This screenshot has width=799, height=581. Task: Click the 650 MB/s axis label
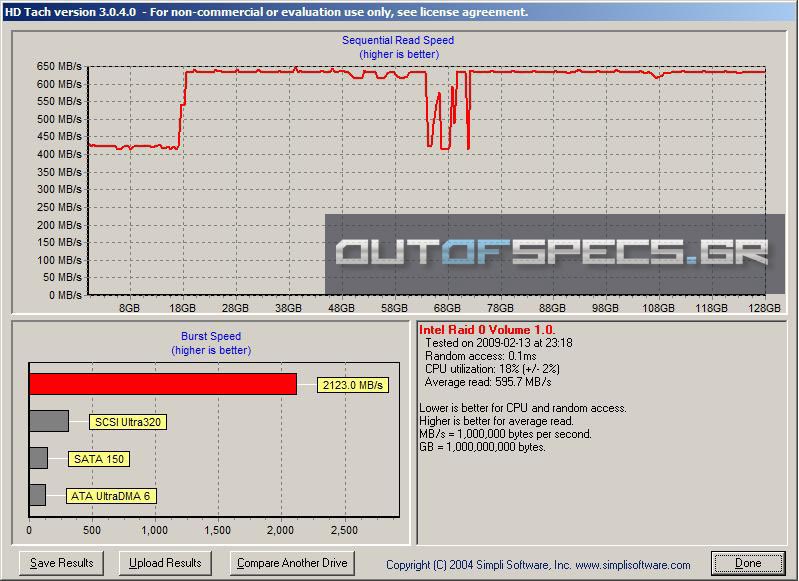point(59,66)
